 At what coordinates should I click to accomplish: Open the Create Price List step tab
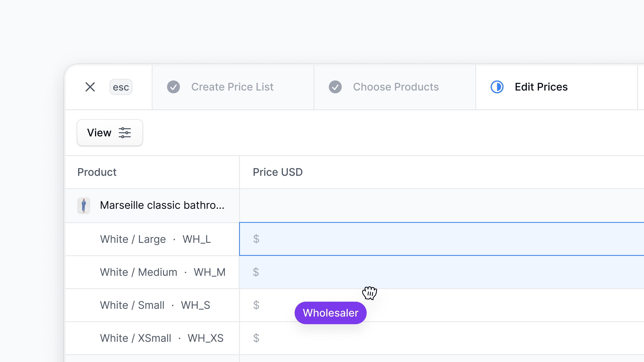tap(233, 87)
